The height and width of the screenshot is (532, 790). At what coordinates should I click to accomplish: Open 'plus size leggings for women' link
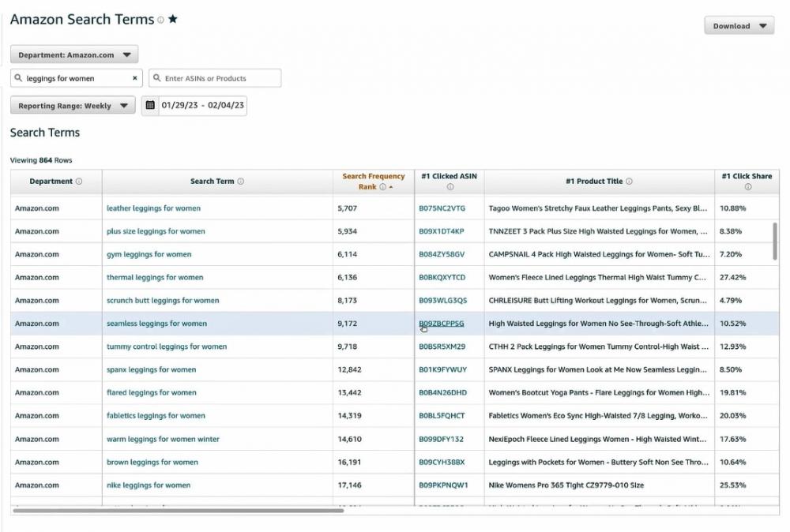156,231
